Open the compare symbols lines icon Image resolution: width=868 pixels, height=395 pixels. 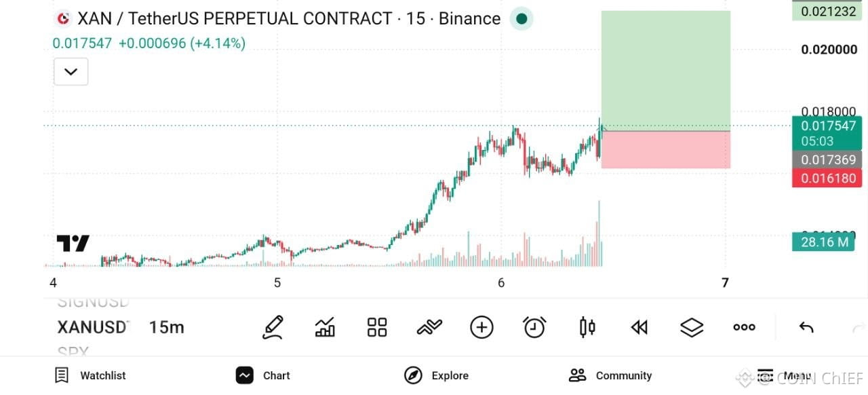(429, 327)
